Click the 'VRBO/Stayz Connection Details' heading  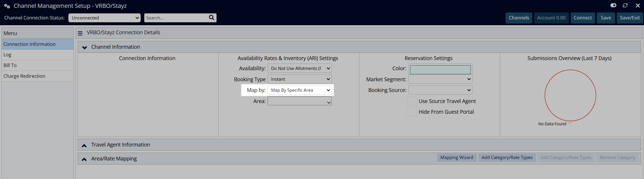pos(123,32)
